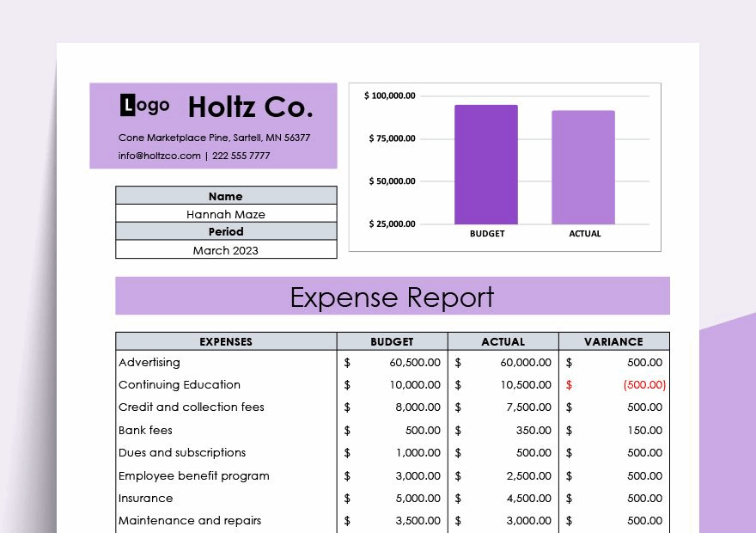Click the dollar sign beside Advertising budget
The height and width of the screenshot is (533, 756).
[347, 362]
